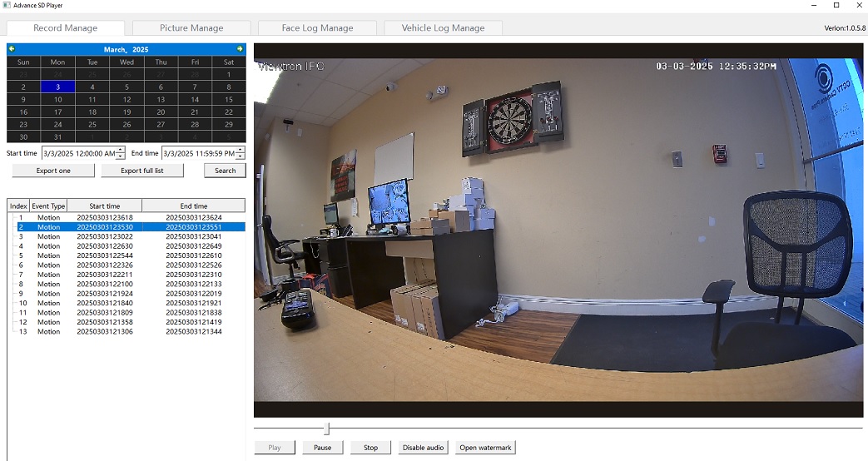Select recording row 4 starting 20250303122630
Viewport: 868px width, 461px height.
[126, 246]
